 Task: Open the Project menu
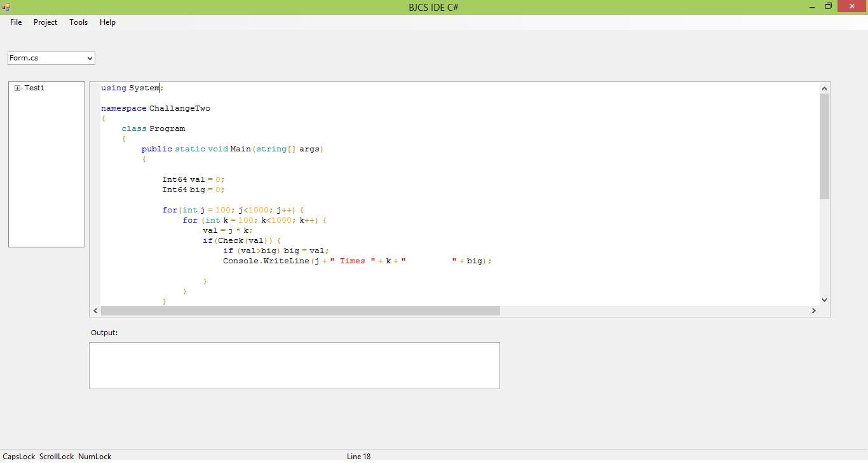(44, 22)
